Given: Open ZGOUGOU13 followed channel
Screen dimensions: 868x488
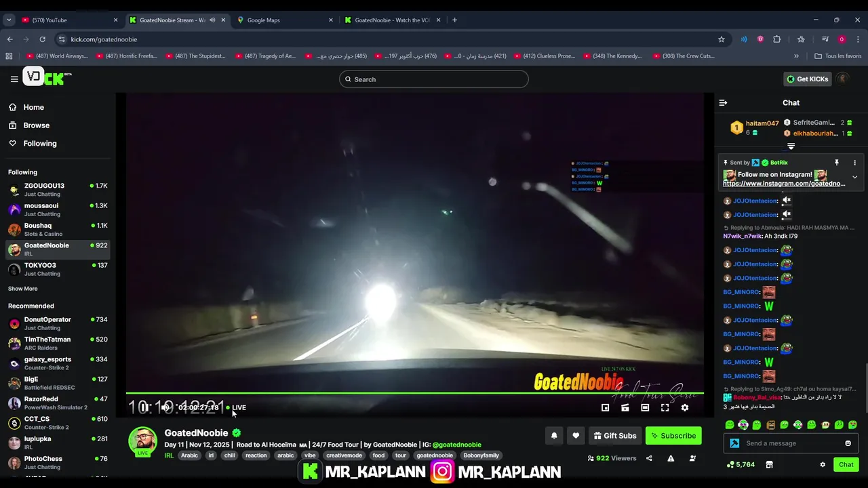Looking at the screenshot, I should tap(58, 190).
